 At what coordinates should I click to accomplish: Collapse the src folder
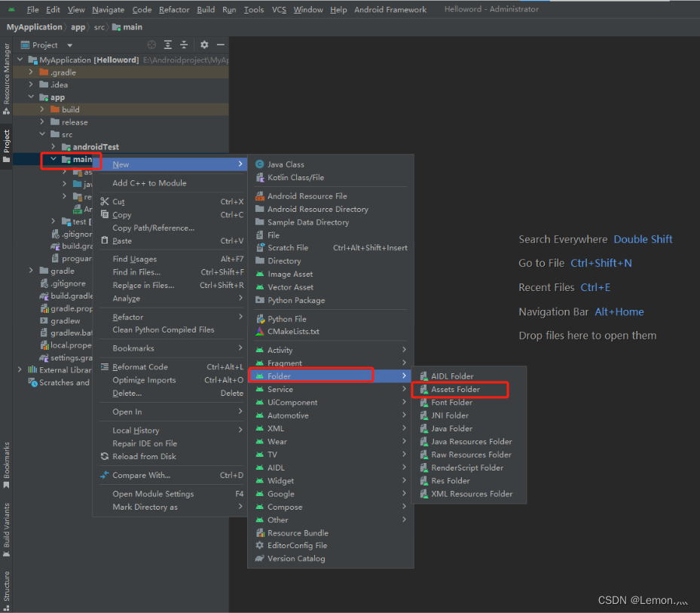click(x=42, y=134)
